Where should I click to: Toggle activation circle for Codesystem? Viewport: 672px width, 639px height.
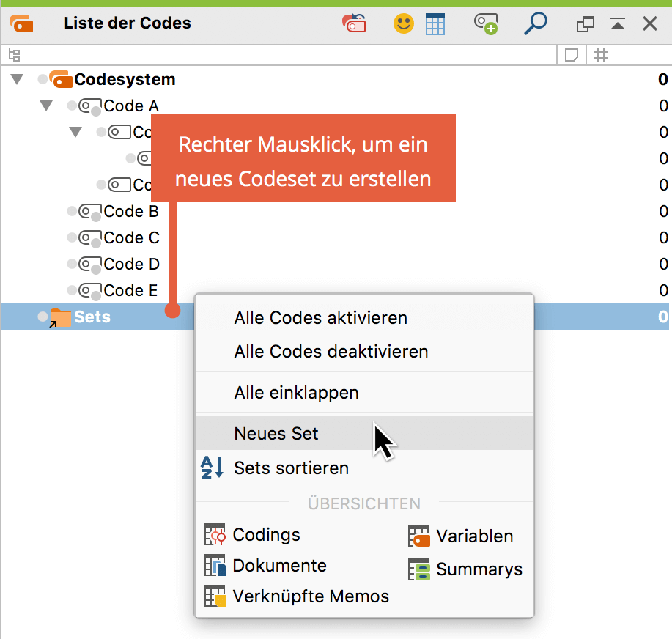pyautogui.click(x=43, y=79)
